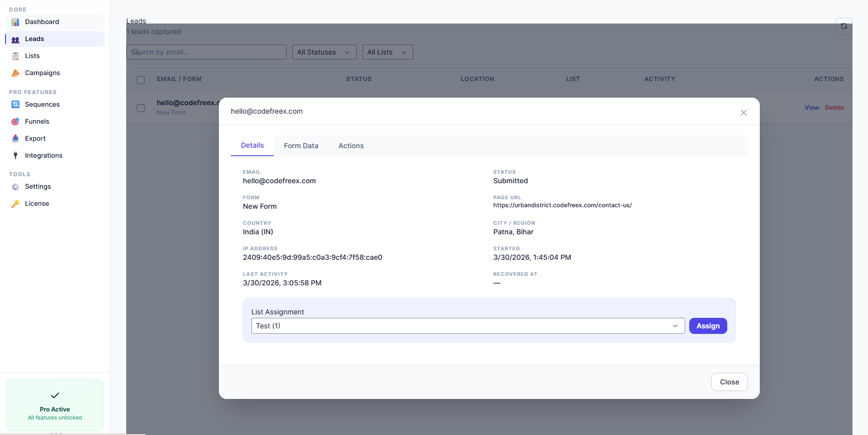Click the Export icon in sidebar
Image resolution: width=868 pixels, height=435 pixels.
[16, 139]
